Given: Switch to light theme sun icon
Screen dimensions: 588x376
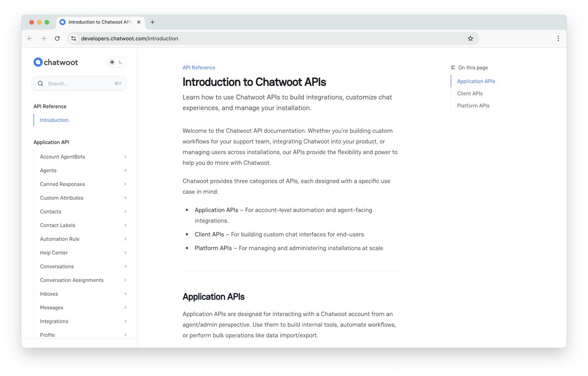Looking at the screenshot, I should 112,62.
